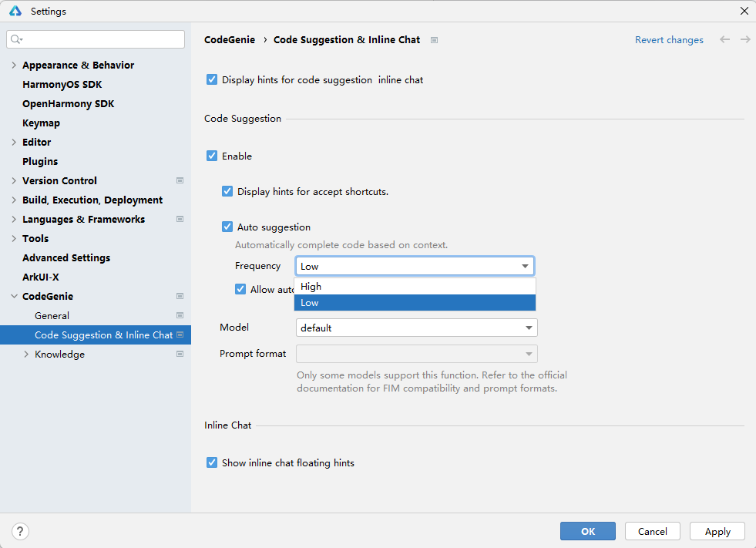Select General under CodeGenie
This screenshot has height=548, width=756.
point(52,316)
